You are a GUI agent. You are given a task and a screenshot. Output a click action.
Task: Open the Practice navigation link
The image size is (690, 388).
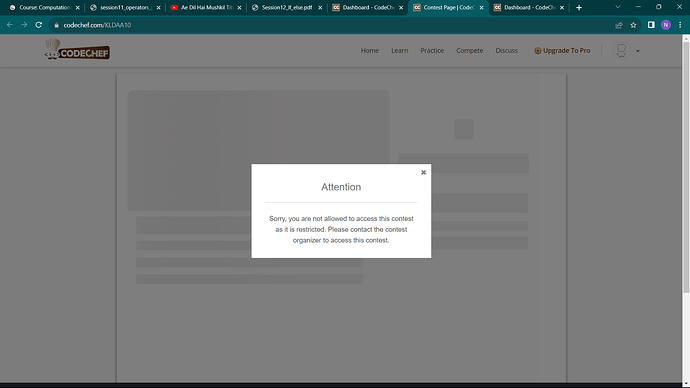point(432,51)
